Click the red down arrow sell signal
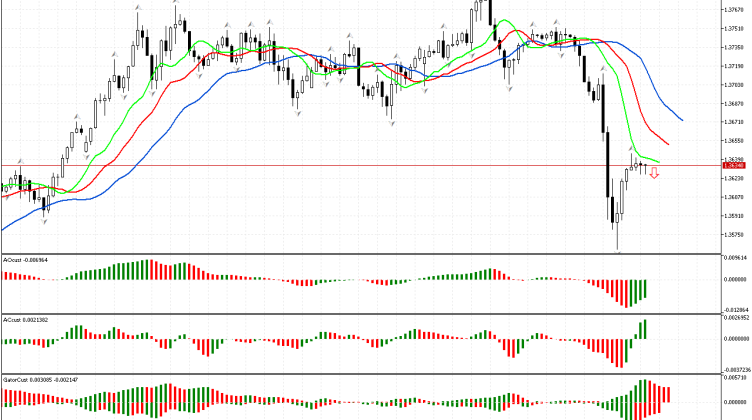Viewport: 752px width, 420px height. click(x=654, y=173)
